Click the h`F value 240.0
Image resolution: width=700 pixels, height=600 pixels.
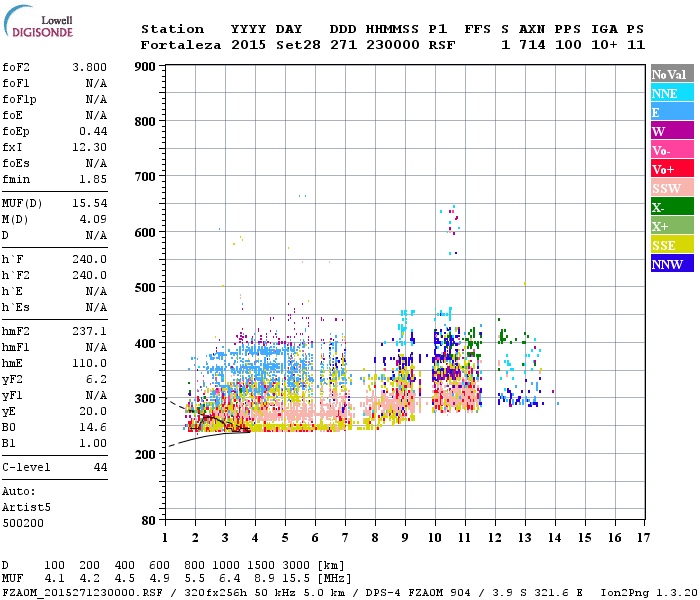tap(89, 259)
